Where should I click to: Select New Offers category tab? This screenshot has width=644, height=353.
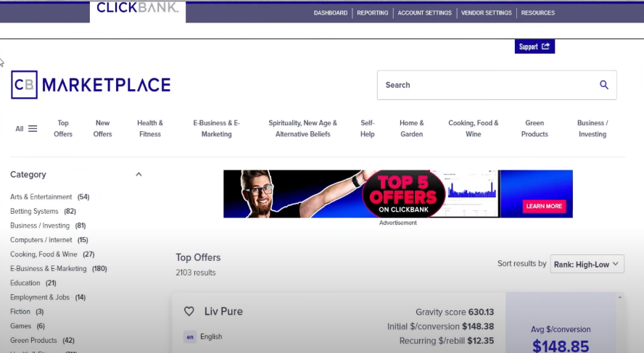[103, 128]
